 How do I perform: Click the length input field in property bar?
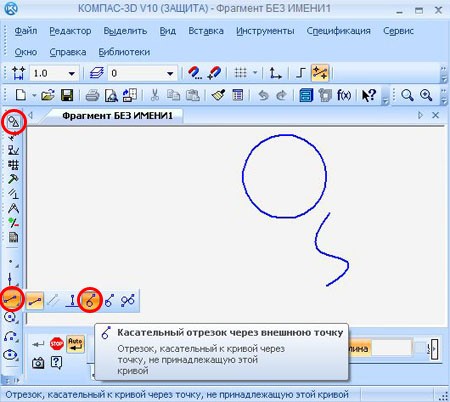tap(391, 349)
